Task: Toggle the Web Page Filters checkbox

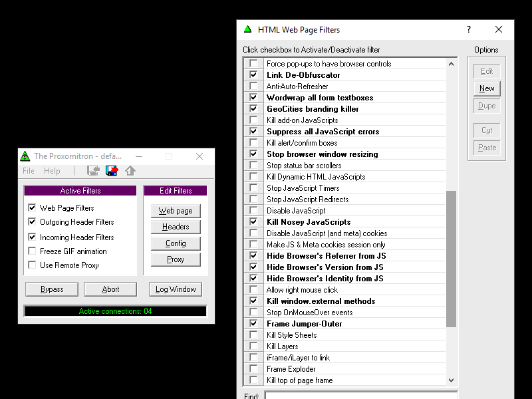Action: tap(32, 207)
